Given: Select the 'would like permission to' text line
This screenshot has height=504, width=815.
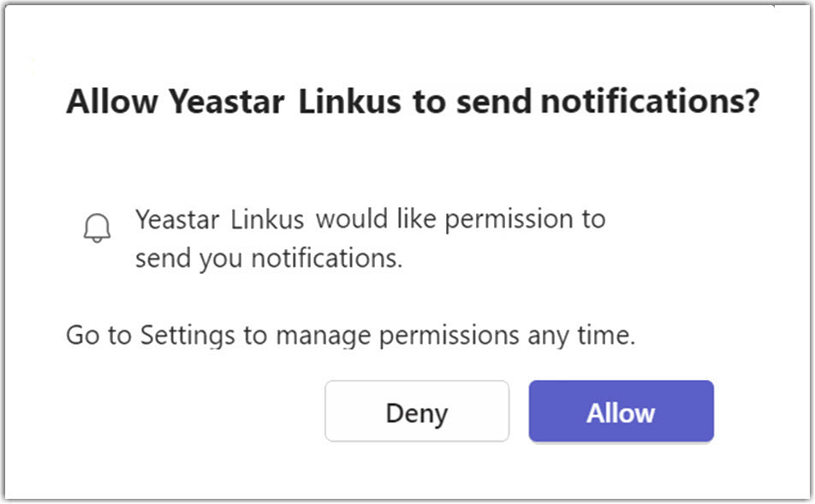Looking at the screenshot, I should 461,219.
